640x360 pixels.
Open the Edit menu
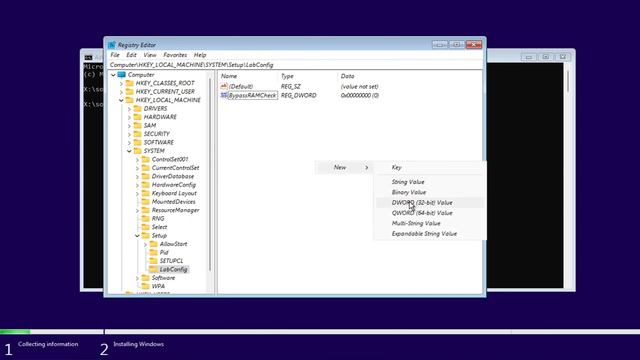point(131,55)
